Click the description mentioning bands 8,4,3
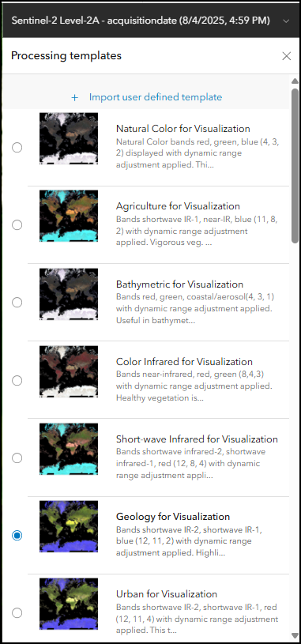The image size is (301, 644). tap(194, 386)
